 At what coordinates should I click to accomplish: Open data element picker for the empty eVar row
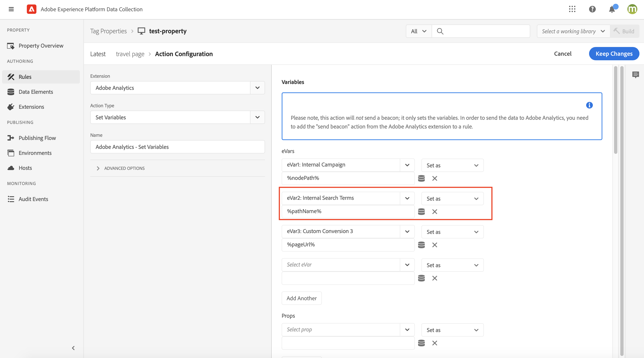click(421, 278)
